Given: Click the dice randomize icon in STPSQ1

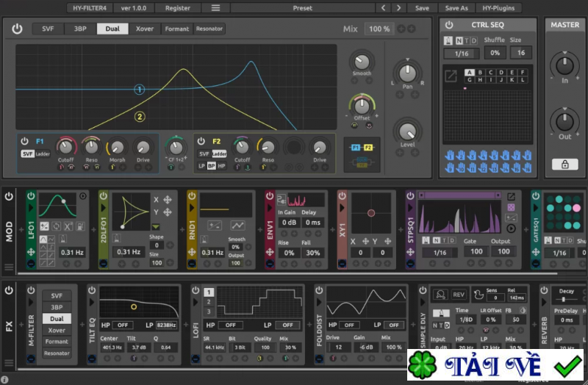Looking at the screenshot, I should tap(511, 208).
